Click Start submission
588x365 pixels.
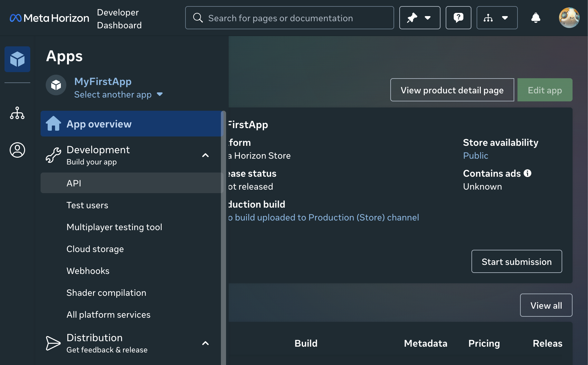(x=517, y=261)
